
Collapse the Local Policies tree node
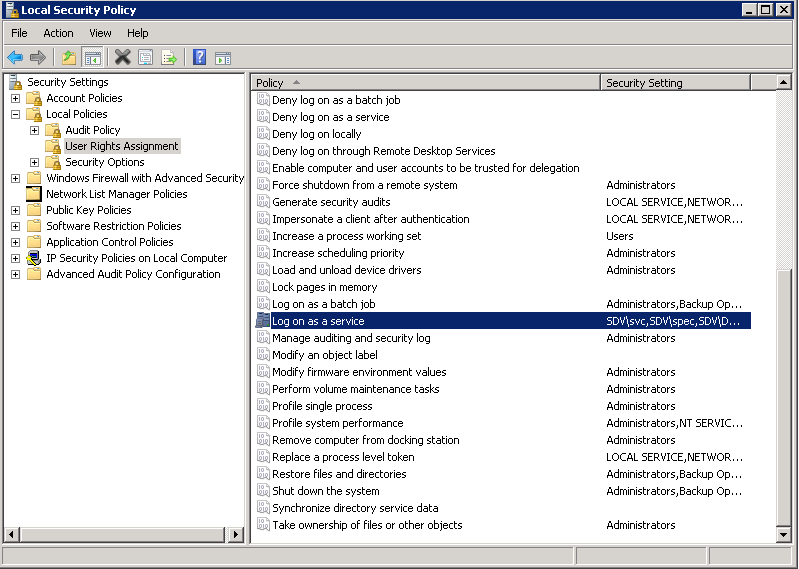click(x=16, y=114)
